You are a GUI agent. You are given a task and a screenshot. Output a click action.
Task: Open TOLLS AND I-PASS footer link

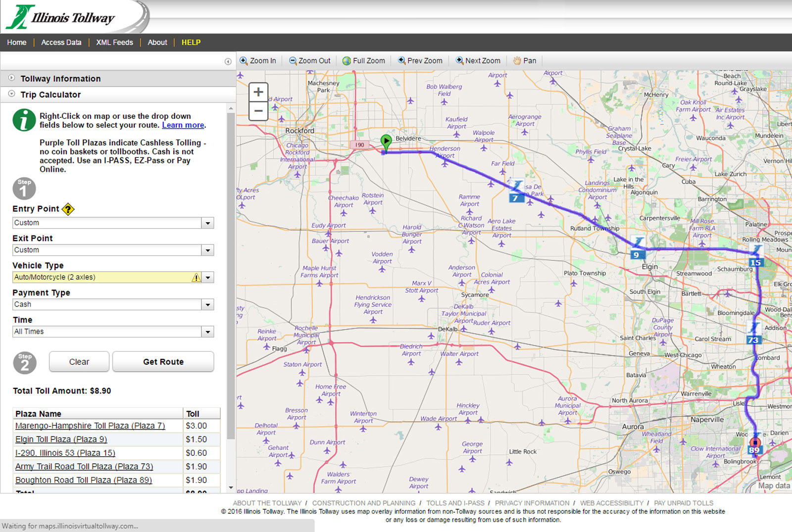(x=455, y=503)
